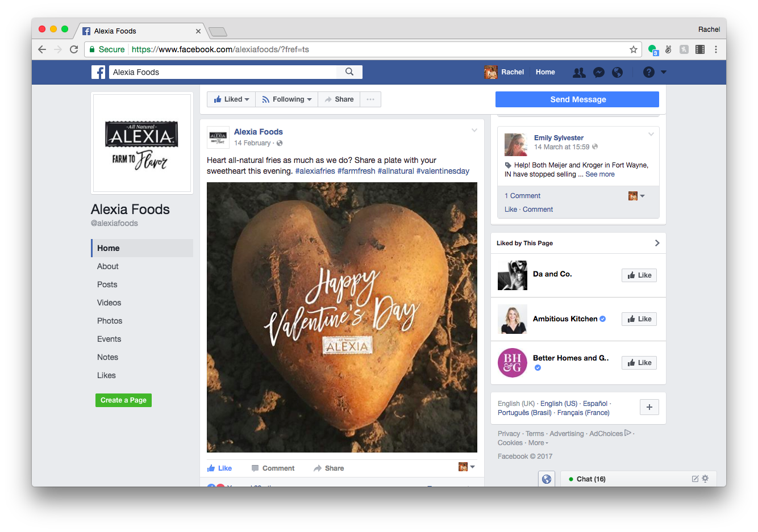This screenshot has width=758, height=532.
Task: Click the peace-hand extension icon
Action: (x=668, y=49)
